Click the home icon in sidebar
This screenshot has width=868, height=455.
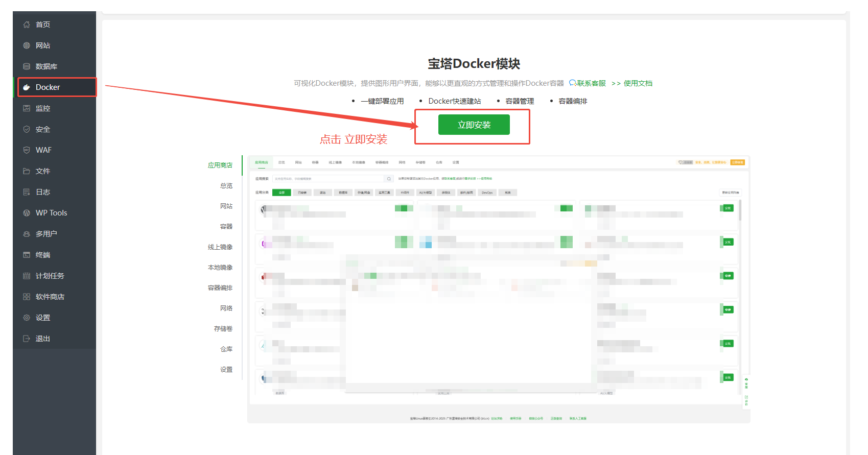(x=27, y=25)
